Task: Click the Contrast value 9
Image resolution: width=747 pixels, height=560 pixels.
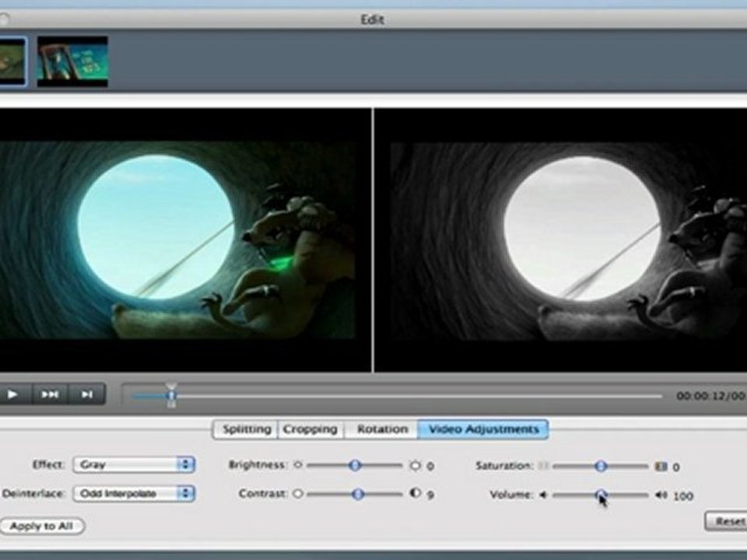Action: tap(430, 495)
